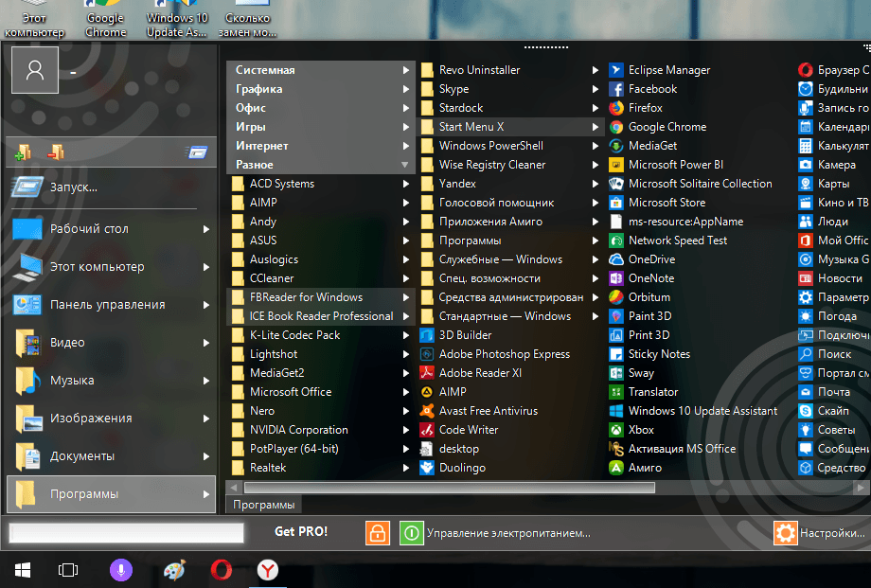The image size is (871, 588).
Task: Click the Duolingo owl icon
Action: pos(427,468)
